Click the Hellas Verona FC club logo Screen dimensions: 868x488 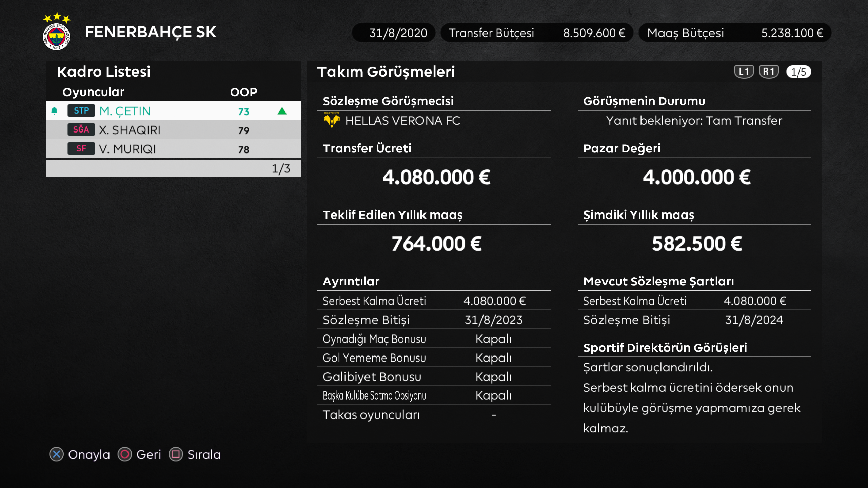332,120
